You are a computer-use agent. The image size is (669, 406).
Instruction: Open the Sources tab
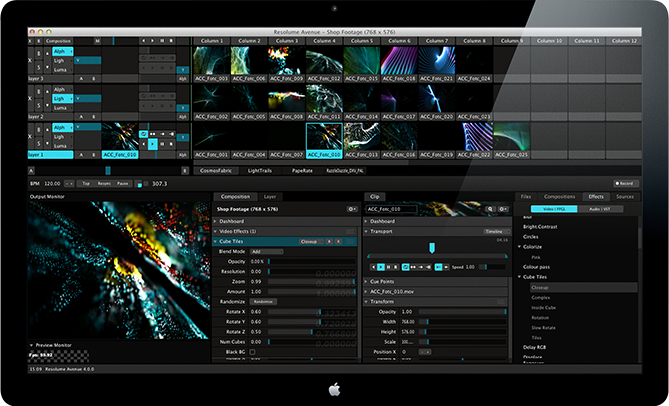(x=625, y=197)
